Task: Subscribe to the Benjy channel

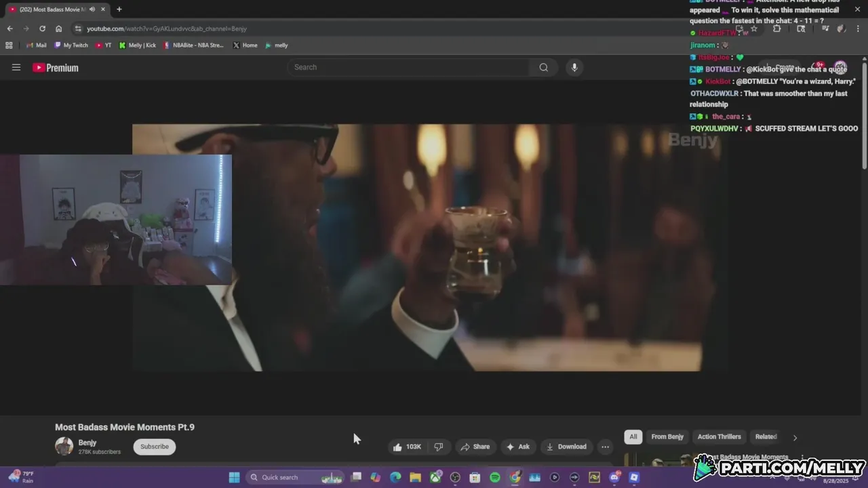Action: (x=155, y=447)
